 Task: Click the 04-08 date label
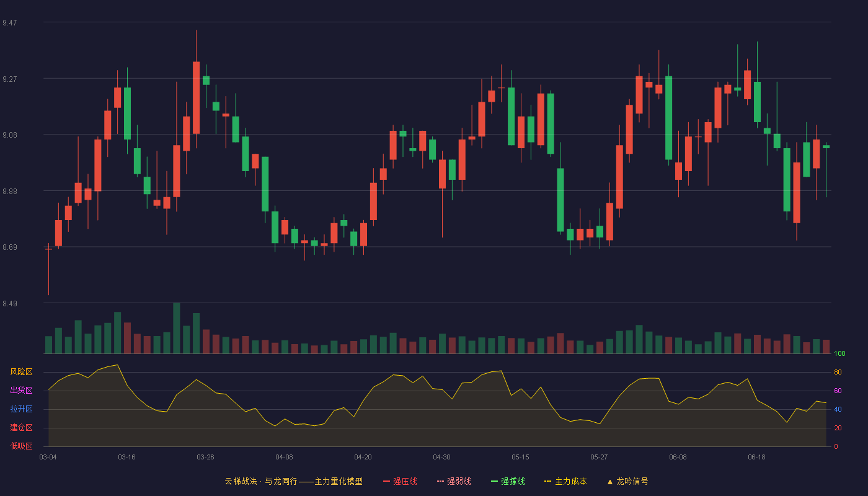tap(284, 457)
